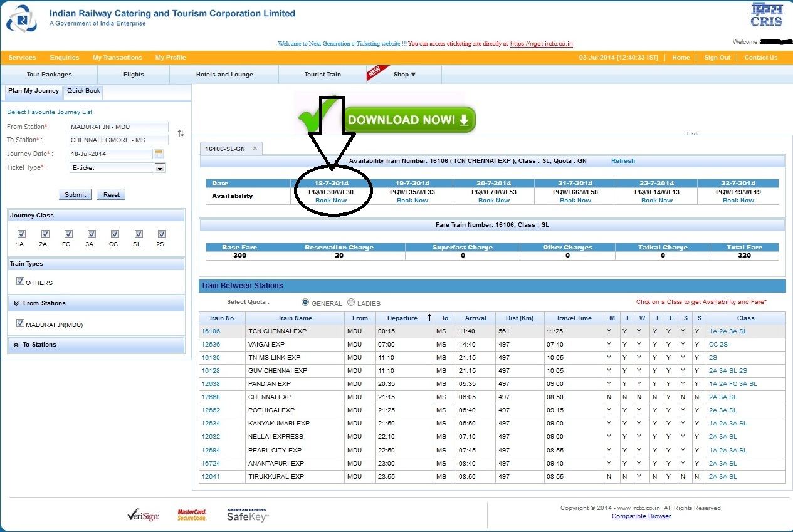Open the Shop dropdown menu
This screenshot has width=793, height=532.
click(x=404, y=75)
